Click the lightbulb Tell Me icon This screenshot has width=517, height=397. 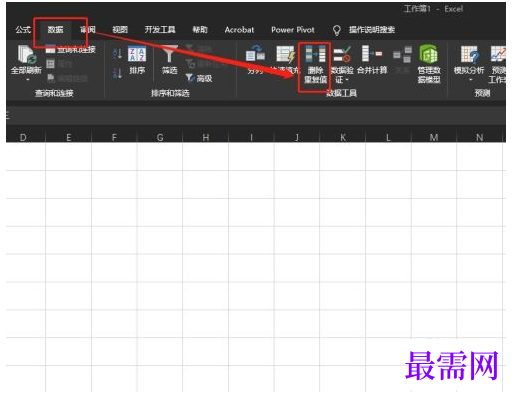(x=337, y=30)
